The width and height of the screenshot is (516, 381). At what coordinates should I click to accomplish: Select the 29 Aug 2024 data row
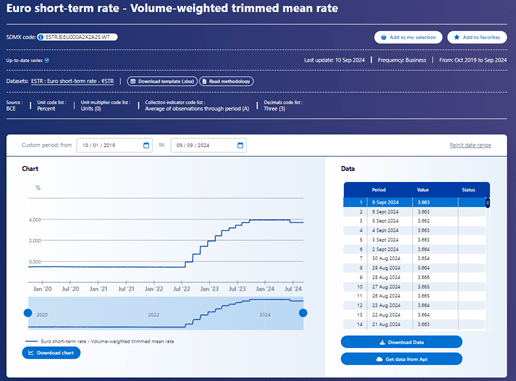tap(414, 268)
